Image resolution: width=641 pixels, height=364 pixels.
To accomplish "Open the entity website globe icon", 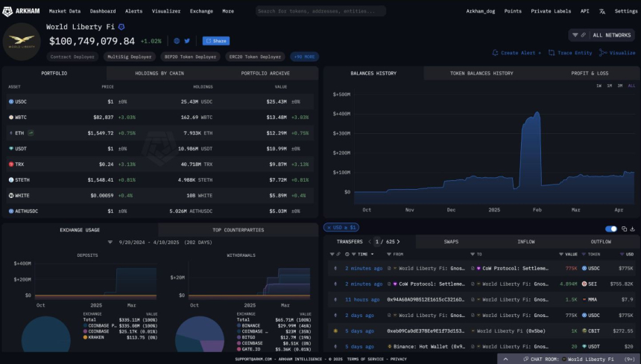I will point(177,41).
